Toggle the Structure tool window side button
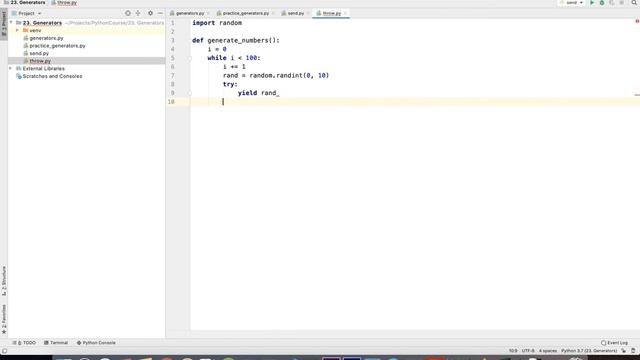 coord(4,281)
